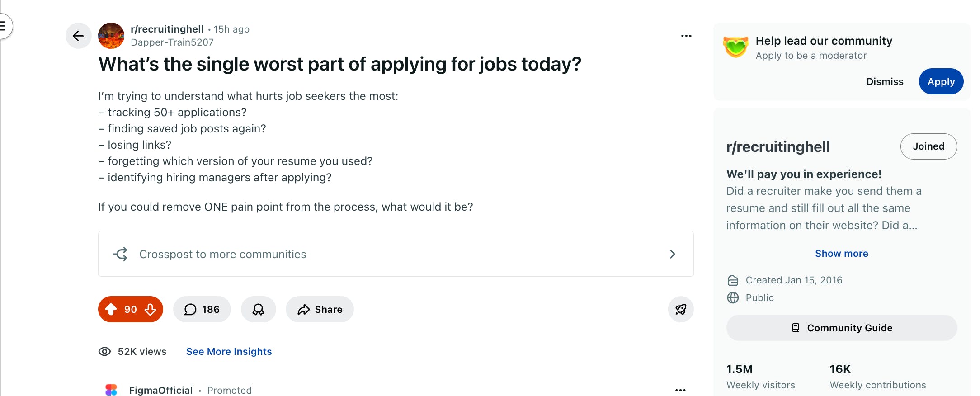Apply to be a moderator
This screenshot has height=396, width=980.
click(941, 82)
